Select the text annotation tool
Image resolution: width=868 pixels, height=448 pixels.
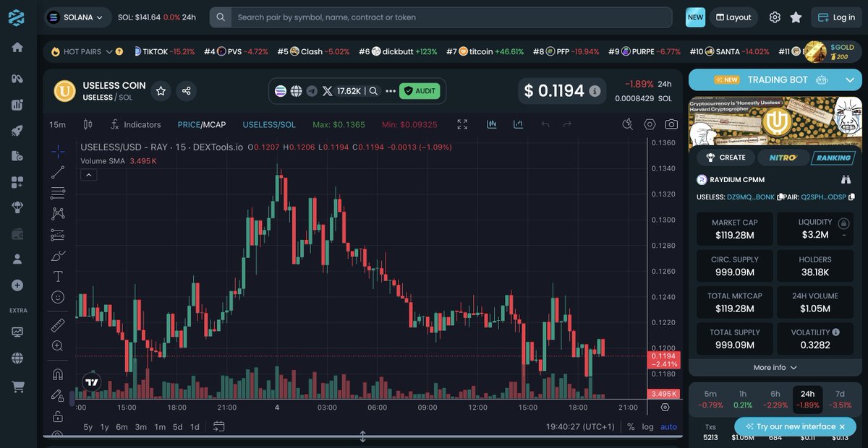click(x=58, y=275)
